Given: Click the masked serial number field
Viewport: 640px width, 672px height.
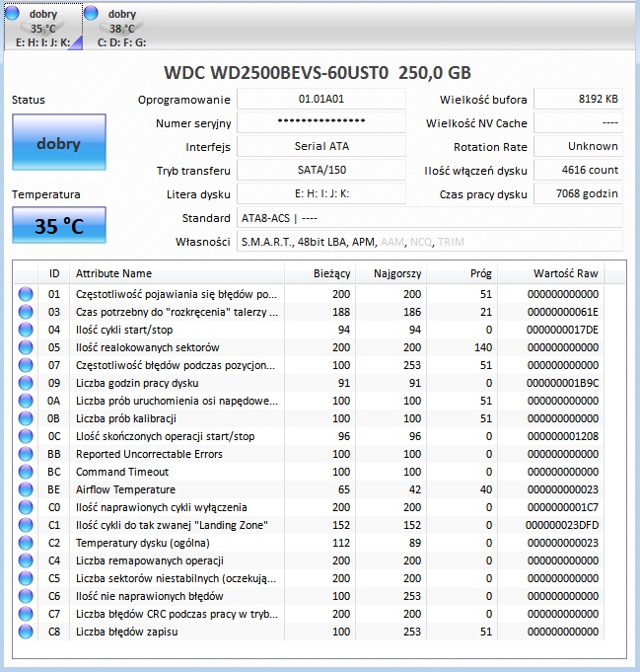Looking at the screenshot, I should [321, 122].
